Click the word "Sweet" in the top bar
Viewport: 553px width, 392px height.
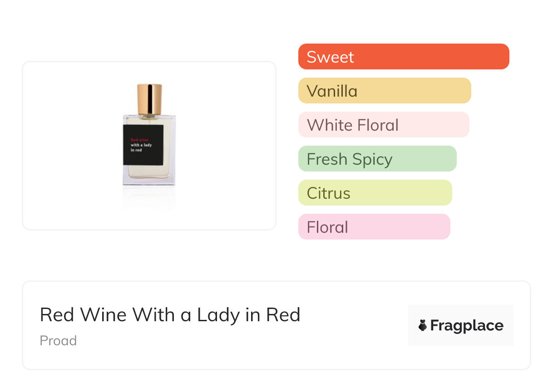coord(330,57)
